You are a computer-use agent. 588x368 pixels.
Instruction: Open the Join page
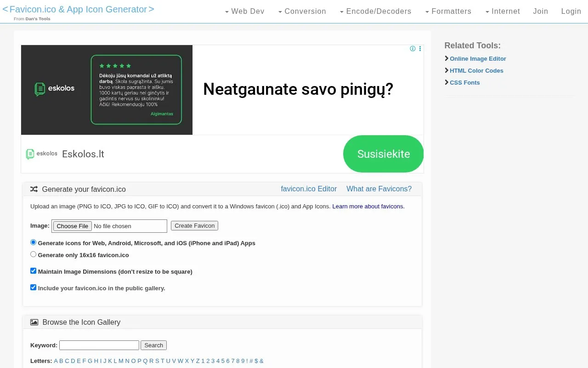[x=541, y=11]
